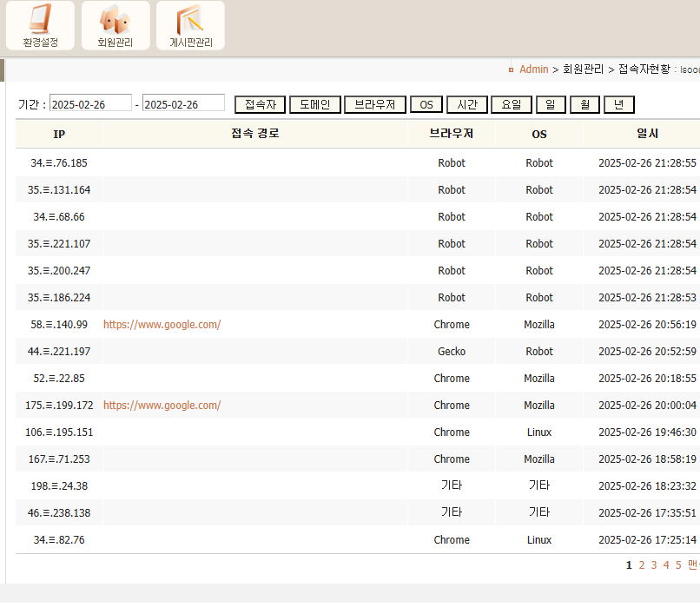Click the 년 button
The height and width of the screenshot is (614, 700).
tap(618, 104)
